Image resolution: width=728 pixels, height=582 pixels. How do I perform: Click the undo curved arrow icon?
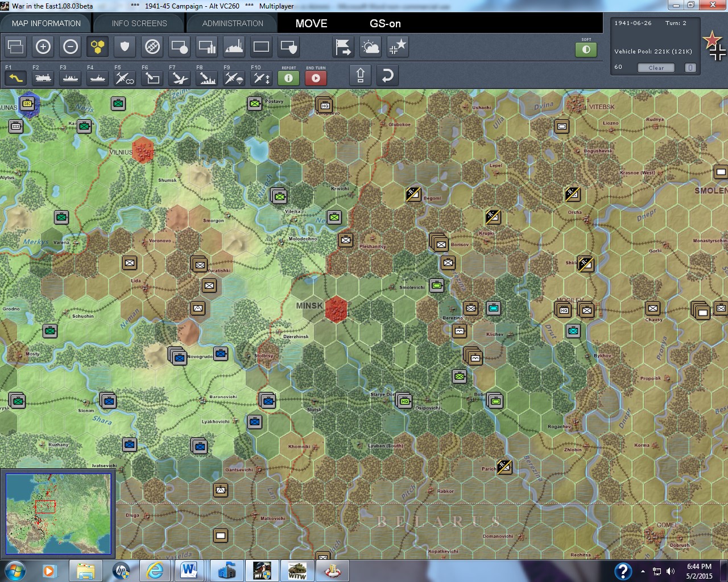pos(387,75)
